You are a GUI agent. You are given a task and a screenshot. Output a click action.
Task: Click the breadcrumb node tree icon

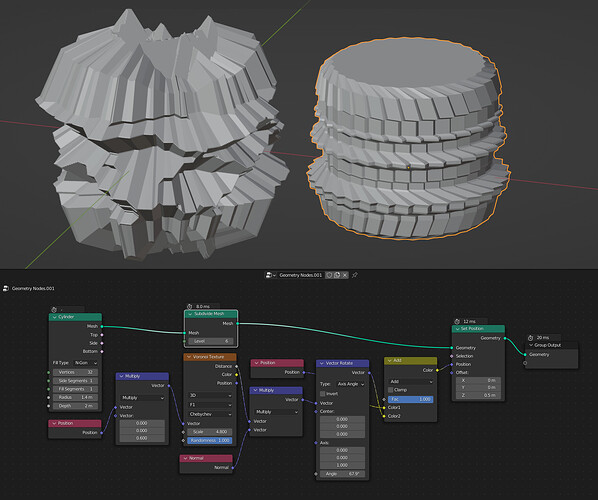coord(6,288)
